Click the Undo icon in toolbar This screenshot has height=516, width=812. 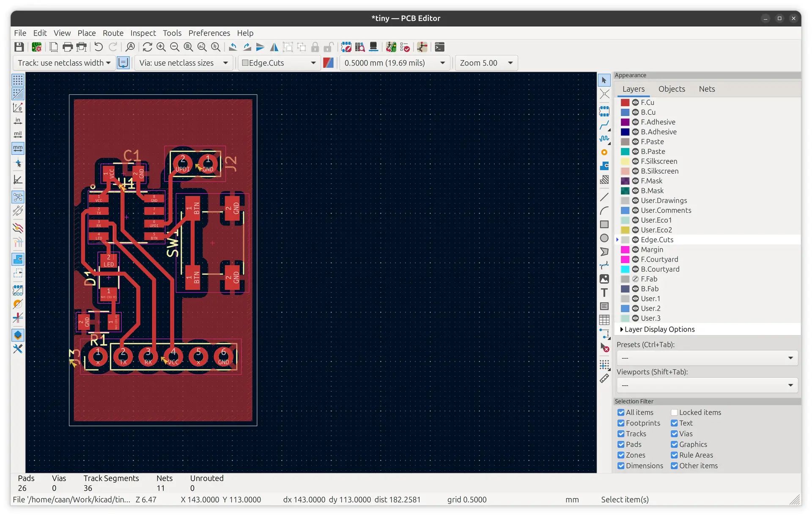pos(99,47)
